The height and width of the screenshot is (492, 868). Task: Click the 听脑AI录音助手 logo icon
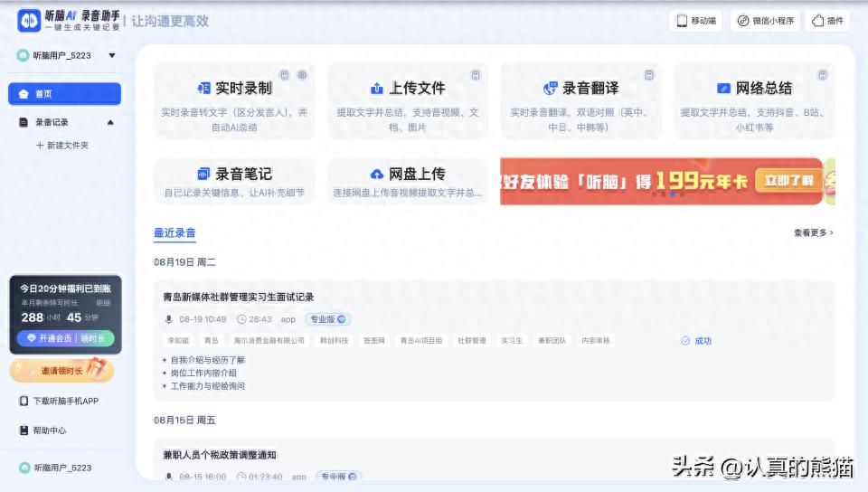click(29, 21)
